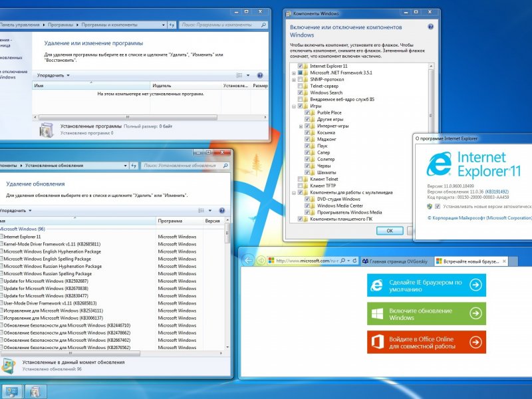
Task: Click OK in Компоненты Windows dialog
Action: click(390, 231)
